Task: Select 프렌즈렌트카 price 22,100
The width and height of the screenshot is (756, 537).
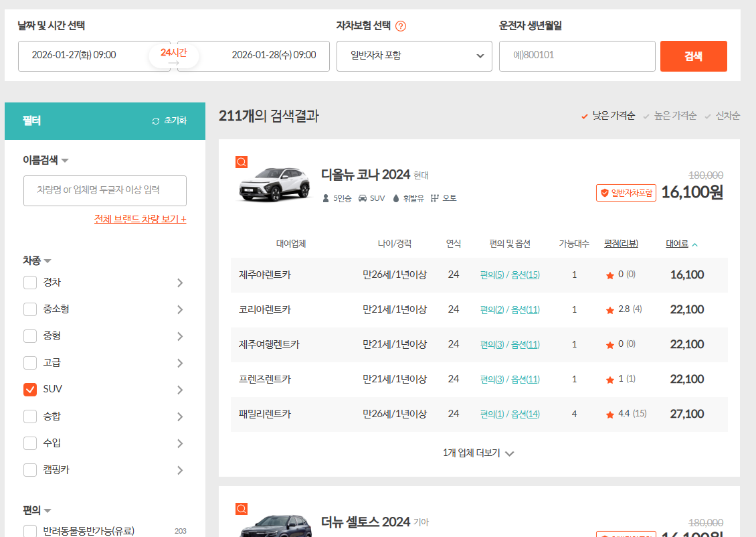Action: point(687,379)
